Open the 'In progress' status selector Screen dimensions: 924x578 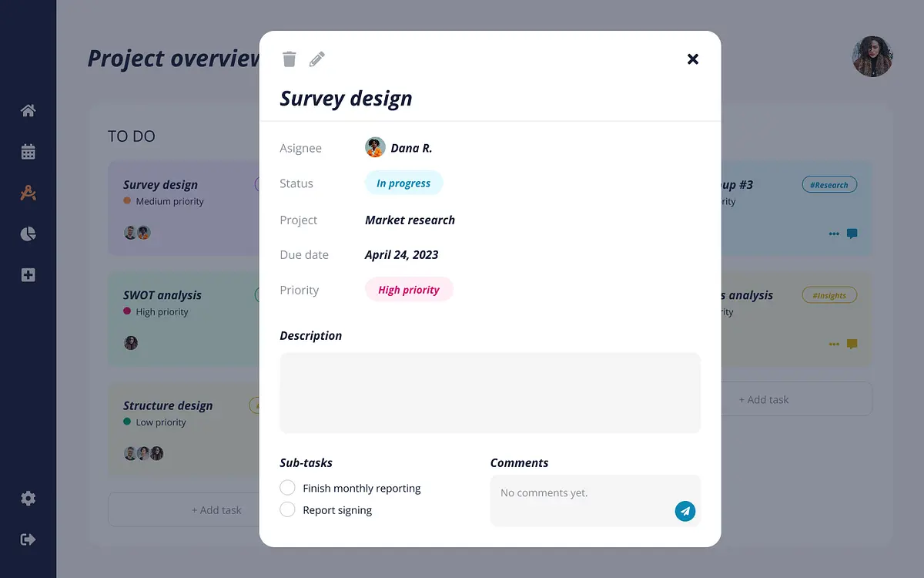coord(403,183)
